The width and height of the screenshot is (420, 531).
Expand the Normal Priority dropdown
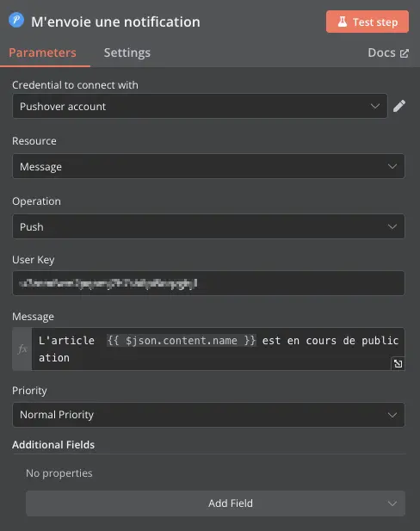[x=208, y=415]
